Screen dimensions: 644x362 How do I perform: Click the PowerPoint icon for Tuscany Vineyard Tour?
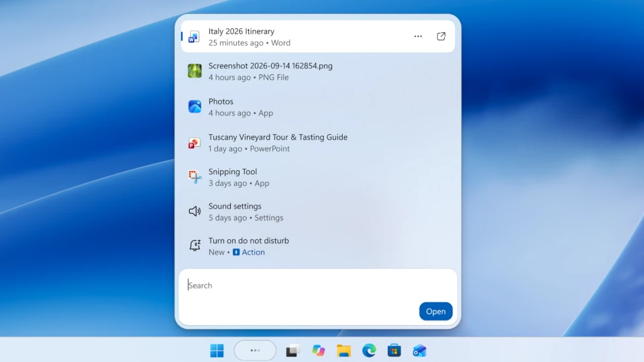(x=195, y=143)
